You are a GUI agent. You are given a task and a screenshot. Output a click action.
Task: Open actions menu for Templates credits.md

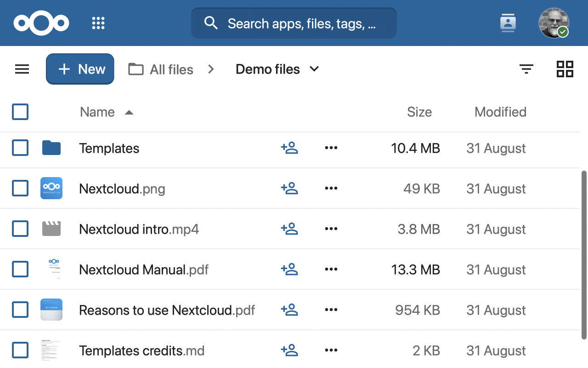(331, 351)
